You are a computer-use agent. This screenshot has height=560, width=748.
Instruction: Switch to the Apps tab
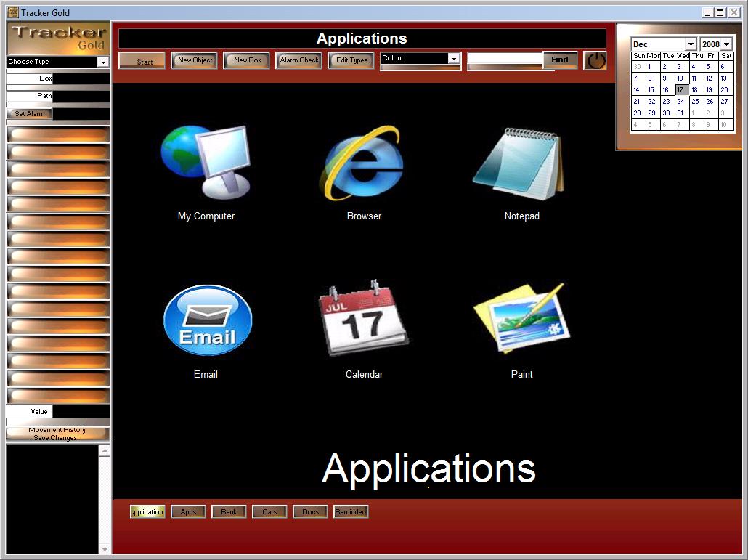(188, 512)
